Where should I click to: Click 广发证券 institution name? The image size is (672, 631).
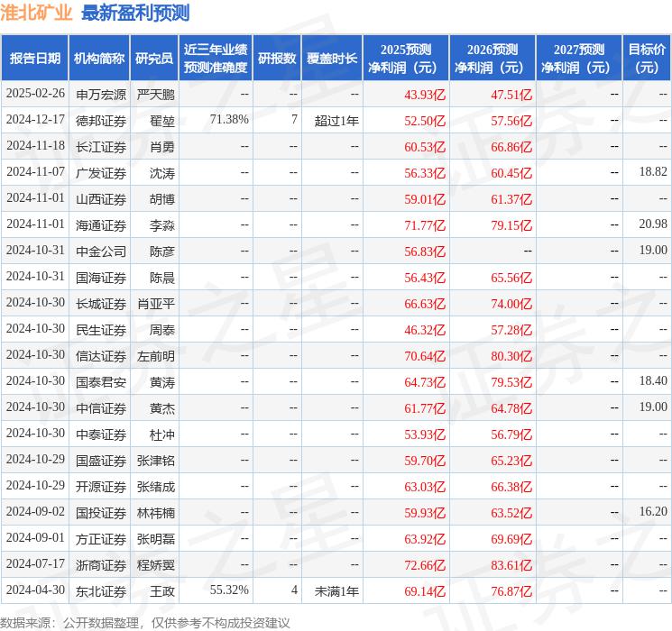point(101,173)
